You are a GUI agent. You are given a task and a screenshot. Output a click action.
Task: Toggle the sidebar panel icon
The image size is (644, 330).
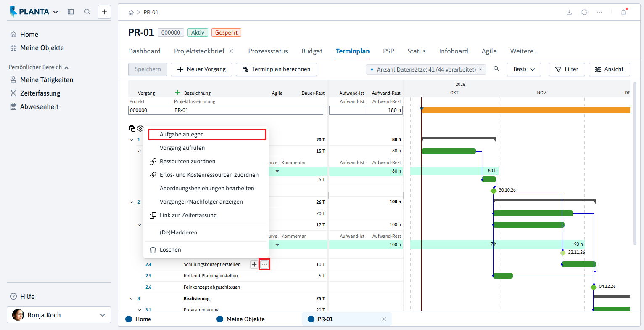71,12
